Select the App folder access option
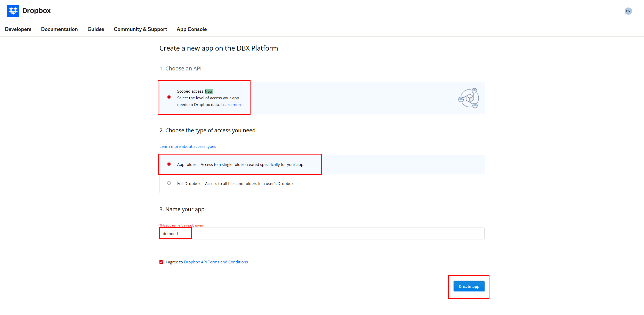This screenshot has width=644, height=315. point(169,164)
